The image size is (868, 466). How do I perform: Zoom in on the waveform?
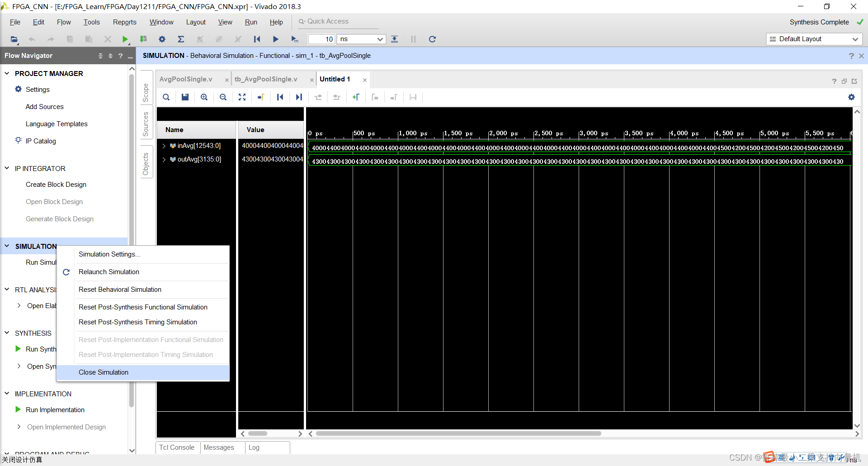click(204, 97)
